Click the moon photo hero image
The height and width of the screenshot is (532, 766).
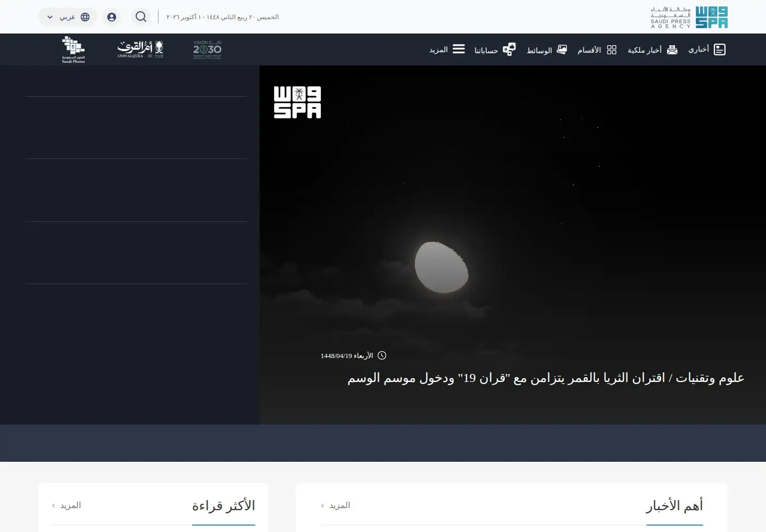click(x=513, y=245)
